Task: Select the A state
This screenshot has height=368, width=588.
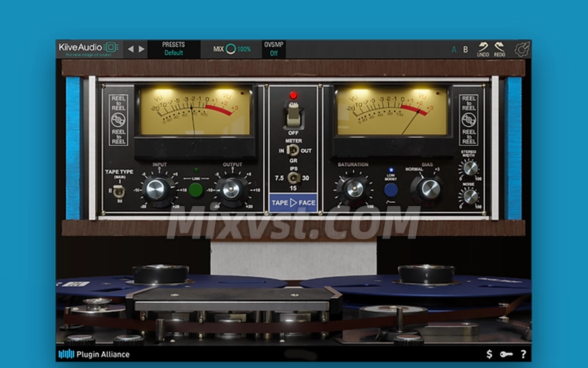Action: pyautogui.click(x=454, y=50)
